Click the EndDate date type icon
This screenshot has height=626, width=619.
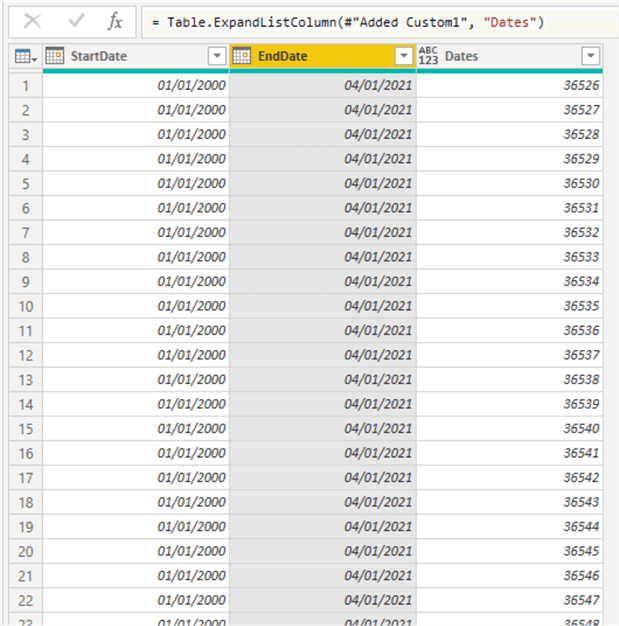pos(242,56)
